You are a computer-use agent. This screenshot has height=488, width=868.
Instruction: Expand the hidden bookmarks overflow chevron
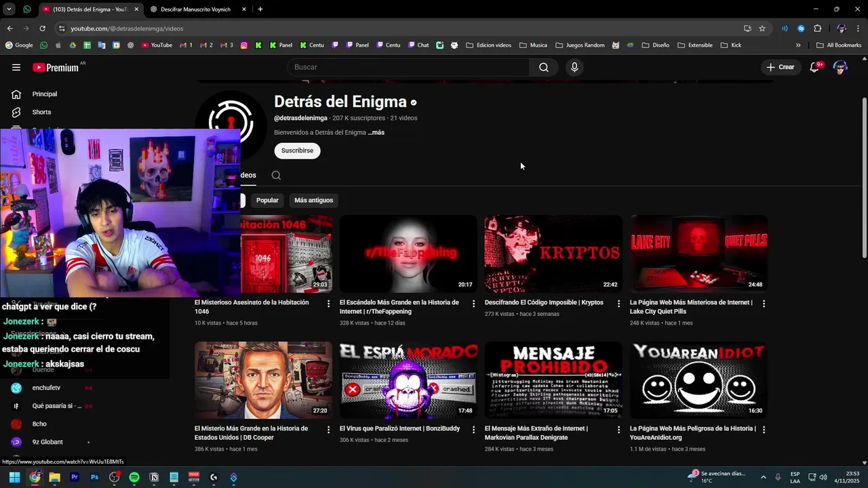[x=798, y=45]
